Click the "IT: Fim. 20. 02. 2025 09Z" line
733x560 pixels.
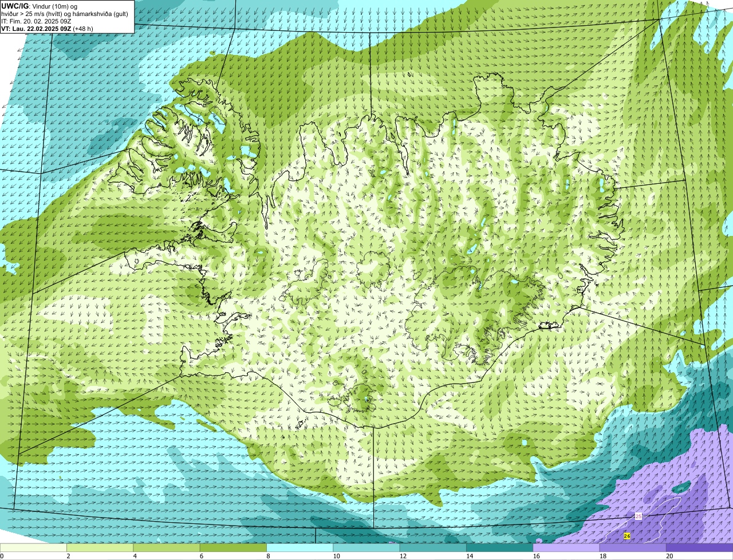coord(36,21)
